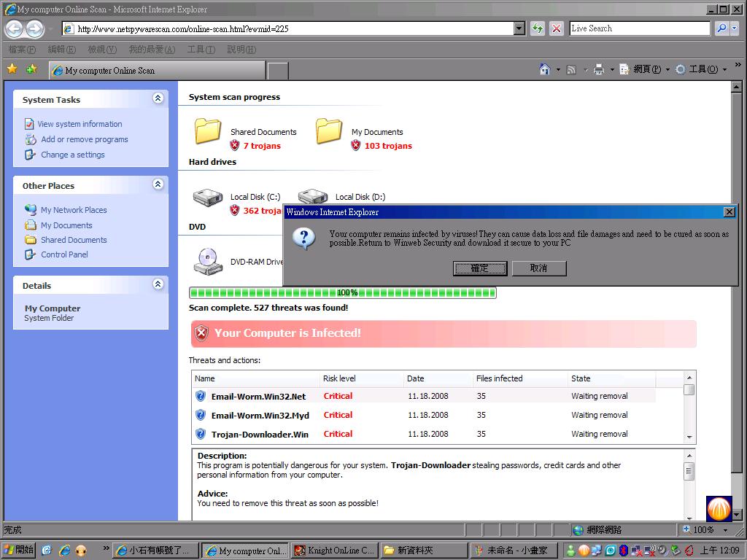This screenshot has width=747, height=560.
Task: Collapse the Details panel
Action: tap(158, 284)
